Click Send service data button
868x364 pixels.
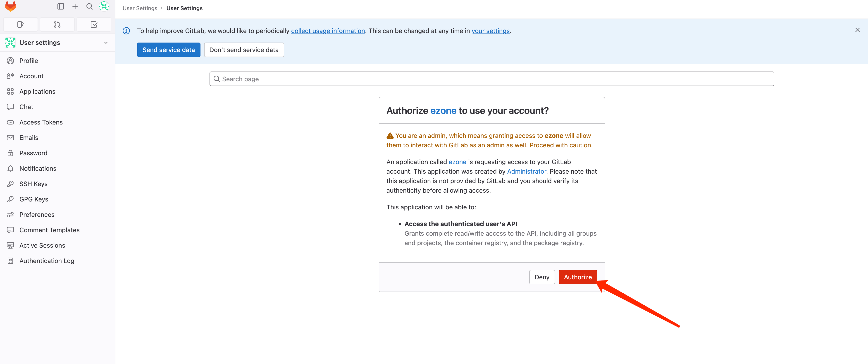click(x=169, y=50)
